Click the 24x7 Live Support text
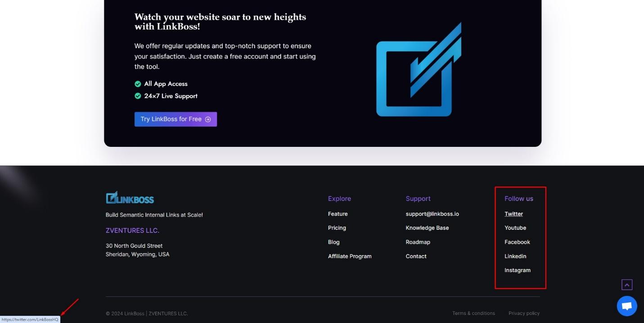 point(171,96)
